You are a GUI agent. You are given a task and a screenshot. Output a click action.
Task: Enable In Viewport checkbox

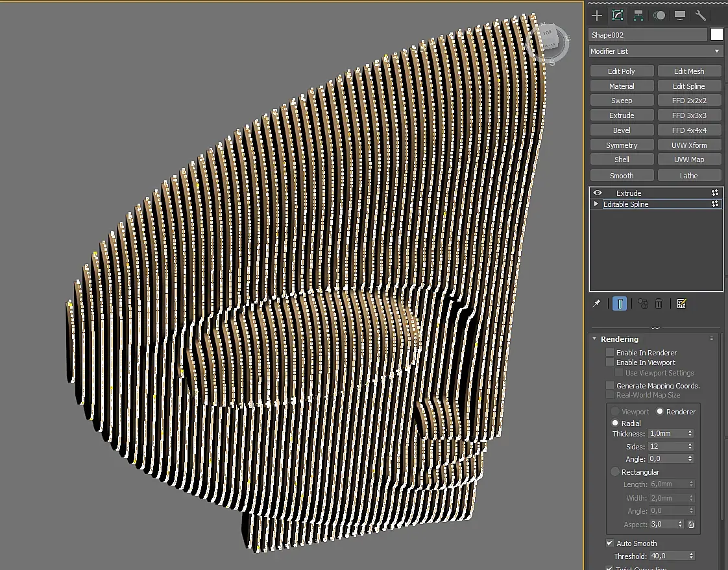tap(610, 362)
